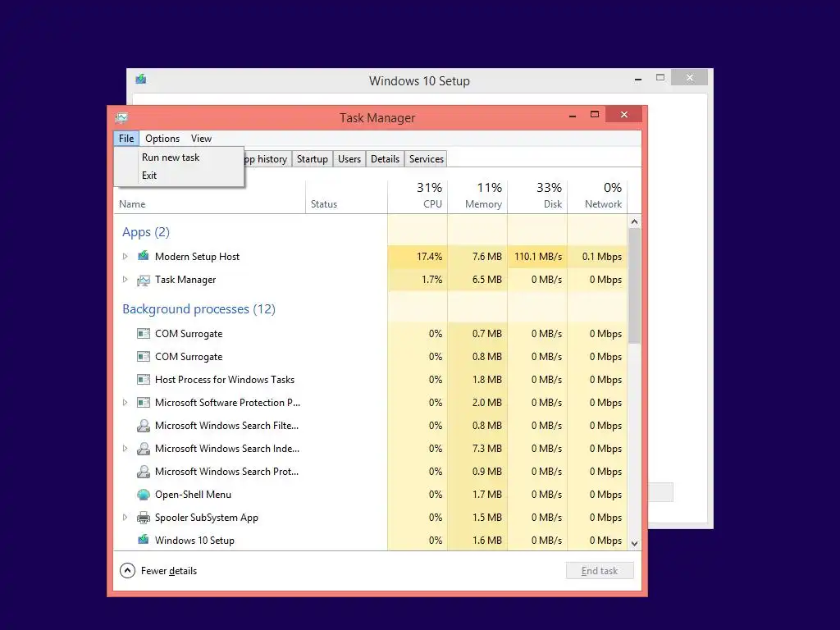Screen dimensions: 840x630
Task: Click the Microsoft Windows Search Filter icon
Action: pos(143,426)
